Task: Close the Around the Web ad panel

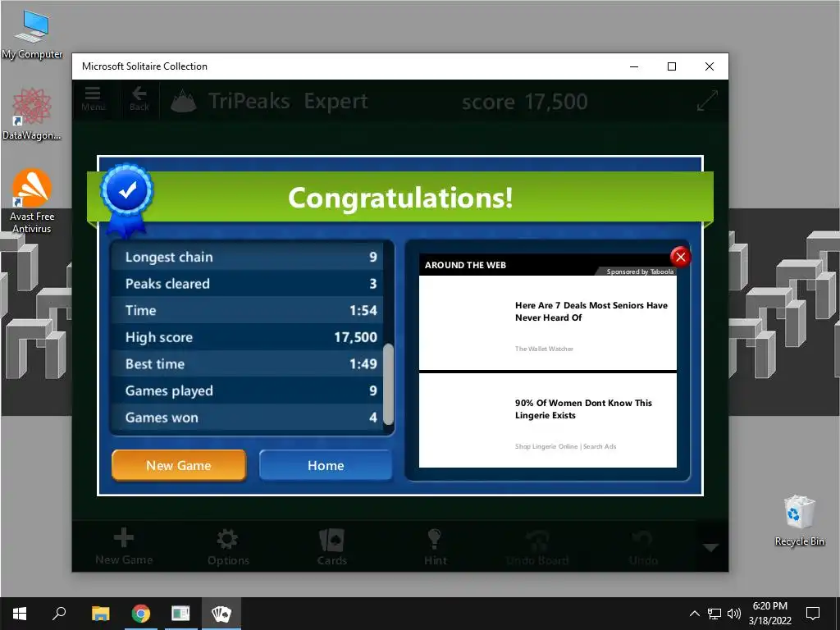Action: [x=680, y=257]
